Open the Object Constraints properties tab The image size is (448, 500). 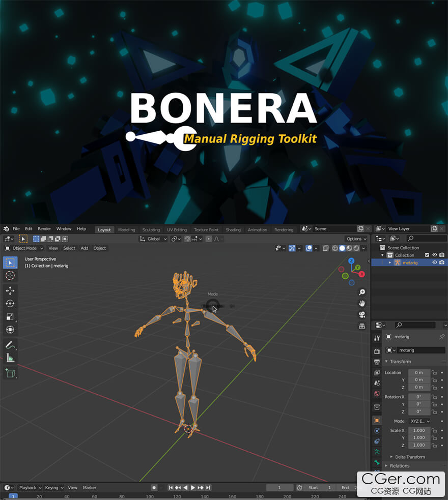pyautogui.click(x=377, y=442)
